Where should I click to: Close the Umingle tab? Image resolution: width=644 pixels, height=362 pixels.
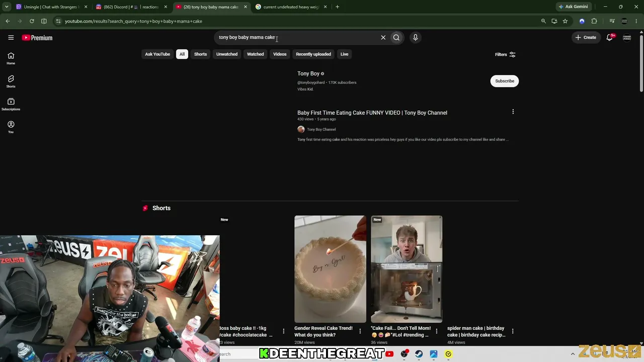tap(86, 7)
